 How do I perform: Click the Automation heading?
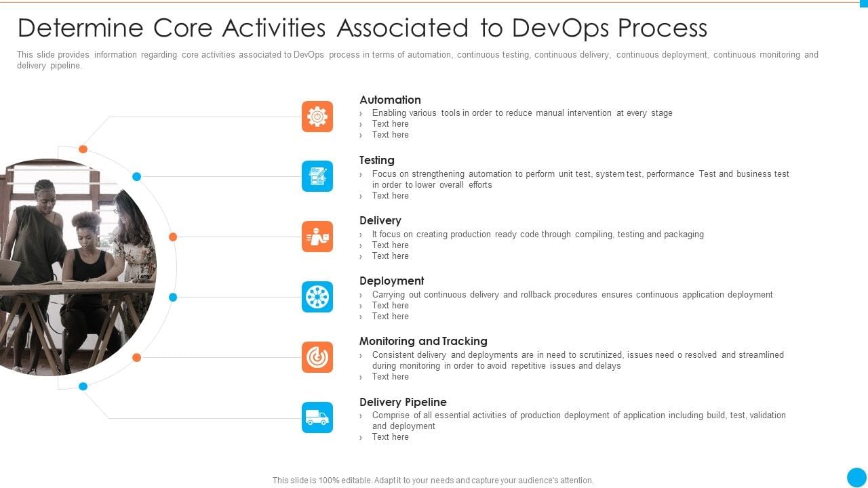[x=390, y=100]
